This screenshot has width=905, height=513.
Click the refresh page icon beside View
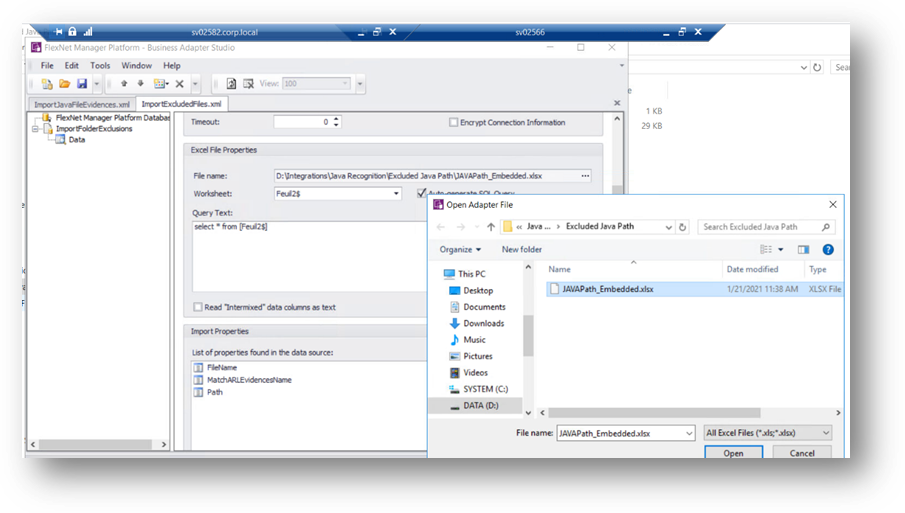(x=231, y=84)
